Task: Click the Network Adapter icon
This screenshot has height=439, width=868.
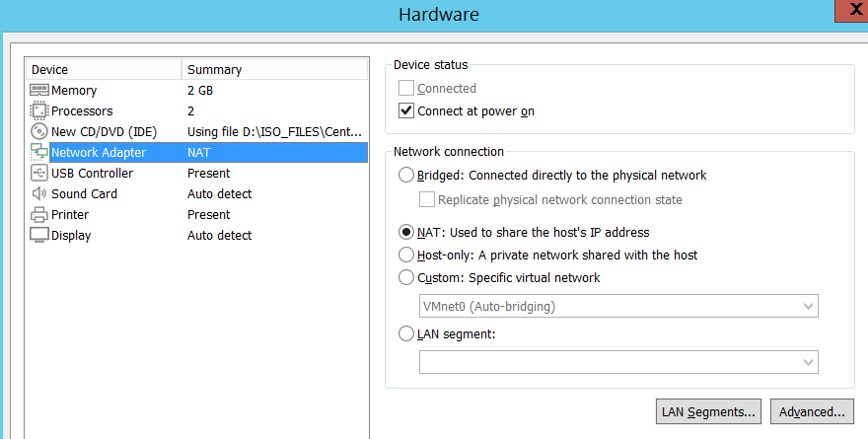Action: pos(39,153)
